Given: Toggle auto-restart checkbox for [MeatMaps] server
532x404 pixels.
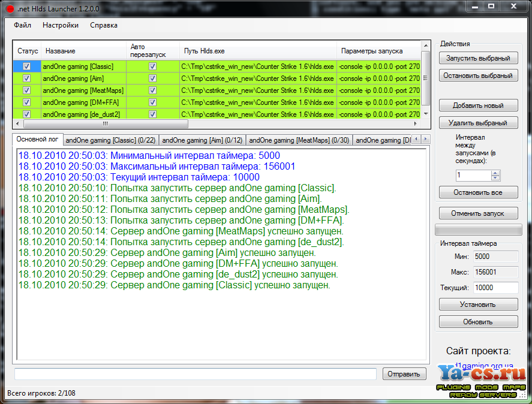Looking at the screenshot, I should 153,91.
